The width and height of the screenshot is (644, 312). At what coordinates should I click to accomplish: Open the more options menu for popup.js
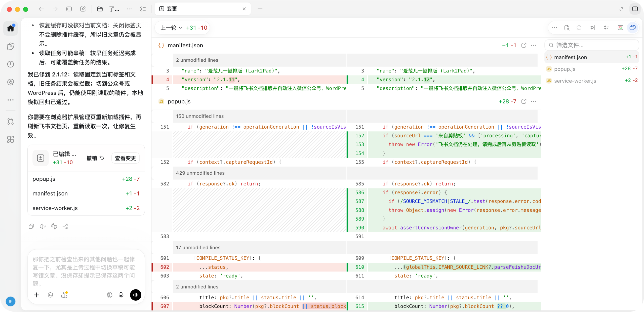click(534, 101)
